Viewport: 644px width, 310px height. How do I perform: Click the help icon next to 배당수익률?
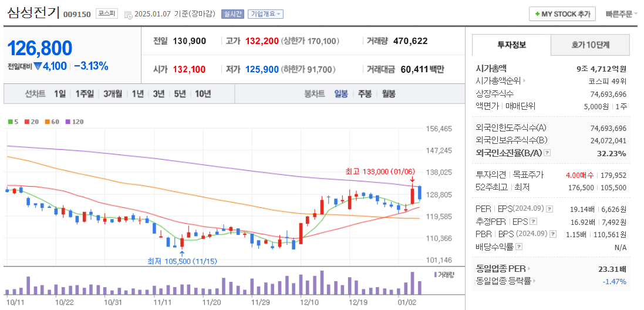click(x=519, y=247)
